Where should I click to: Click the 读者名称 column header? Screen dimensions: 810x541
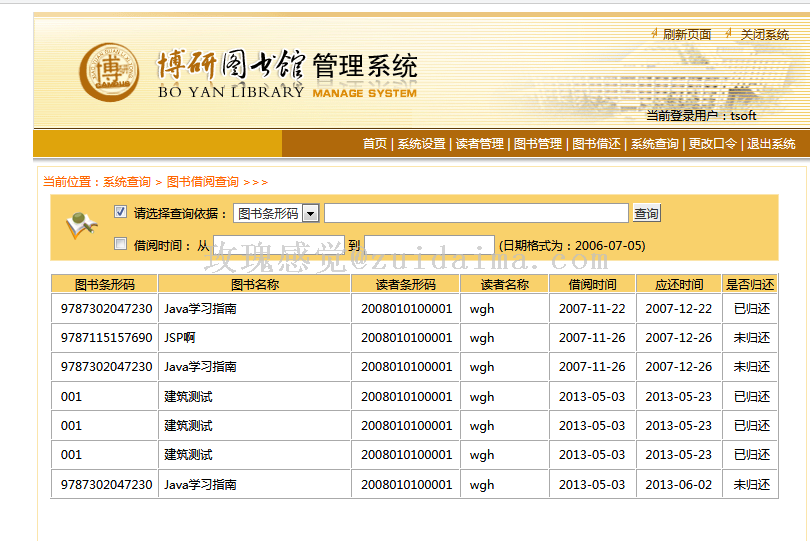pos(505,284)
